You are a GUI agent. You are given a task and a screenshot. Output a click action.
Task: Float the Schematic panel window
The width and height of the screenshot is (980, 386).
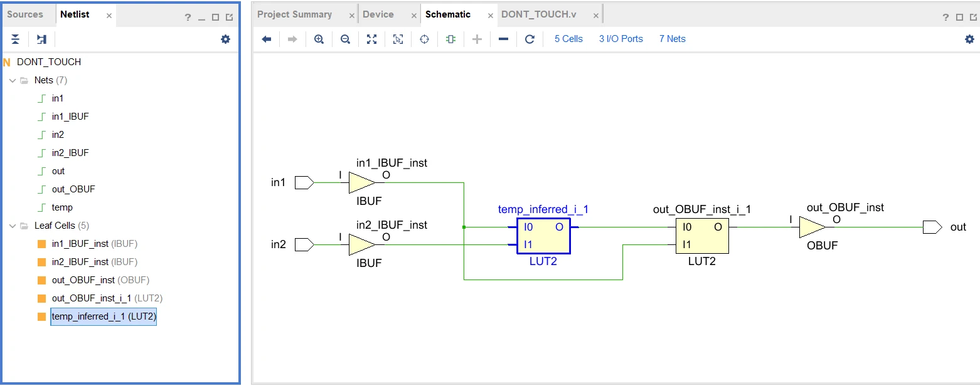[x=972, y=18]
